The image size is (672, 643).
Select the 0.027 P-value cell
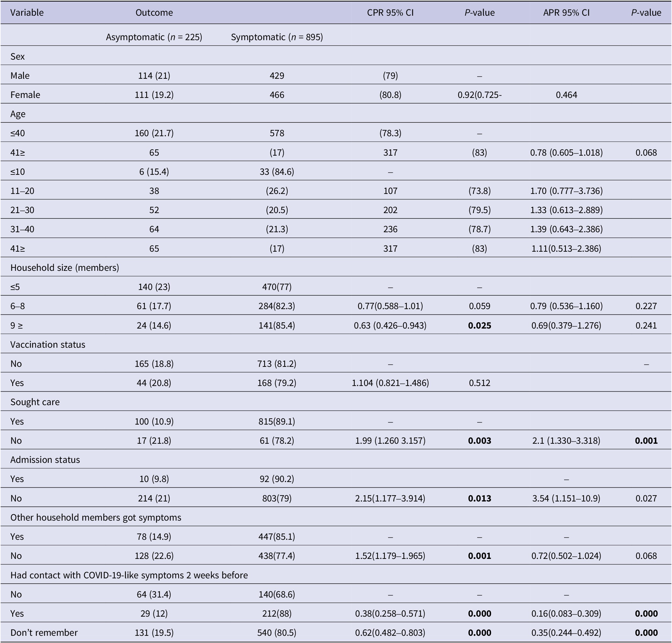point(646,498)
